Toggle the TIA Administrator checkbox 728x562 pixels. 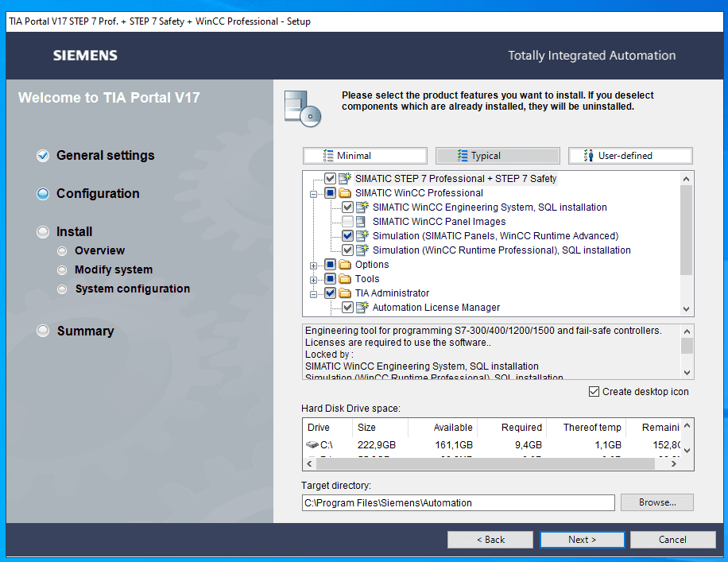tap(330, 293)
